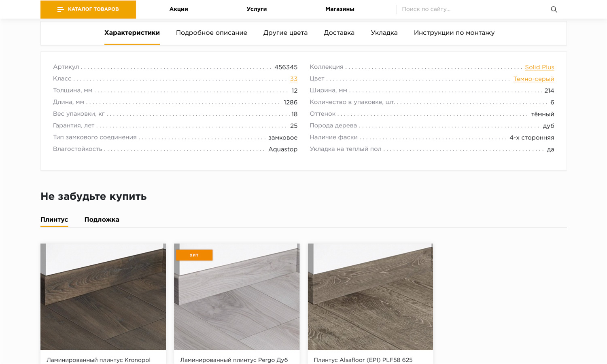Select the Характеристики tab

coord(132,33)
